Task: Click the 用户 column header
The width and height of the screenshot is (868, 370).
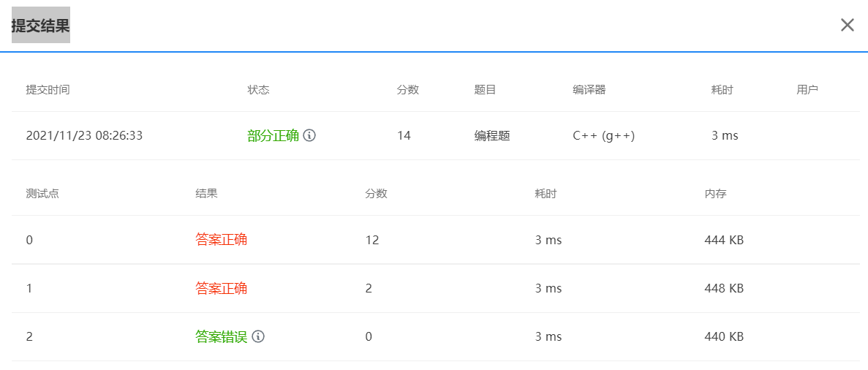Action: click(x=807, y=90)
